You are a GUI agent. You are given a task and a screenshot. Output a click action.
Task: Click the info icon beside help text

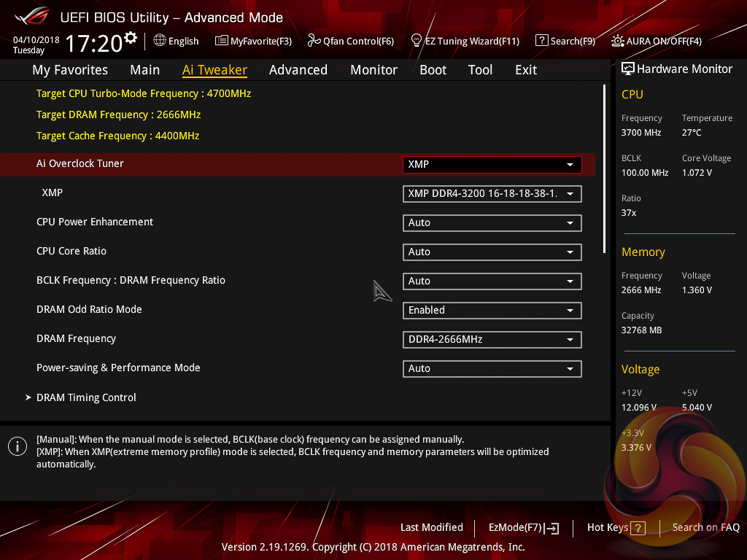coord(18,446)
